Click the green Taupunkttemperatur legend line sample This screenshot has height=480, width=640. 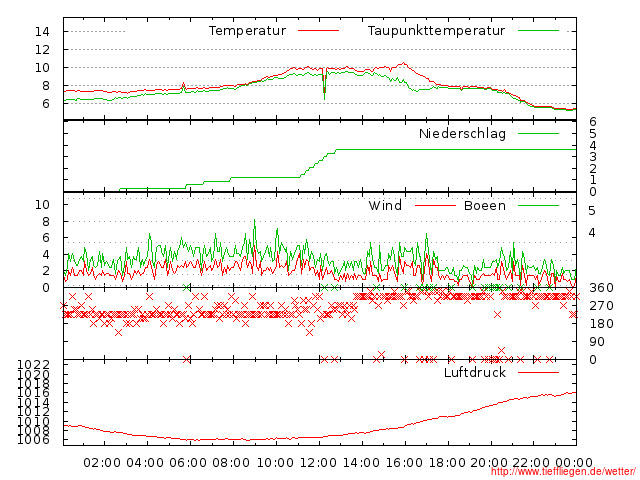point(538,31)
